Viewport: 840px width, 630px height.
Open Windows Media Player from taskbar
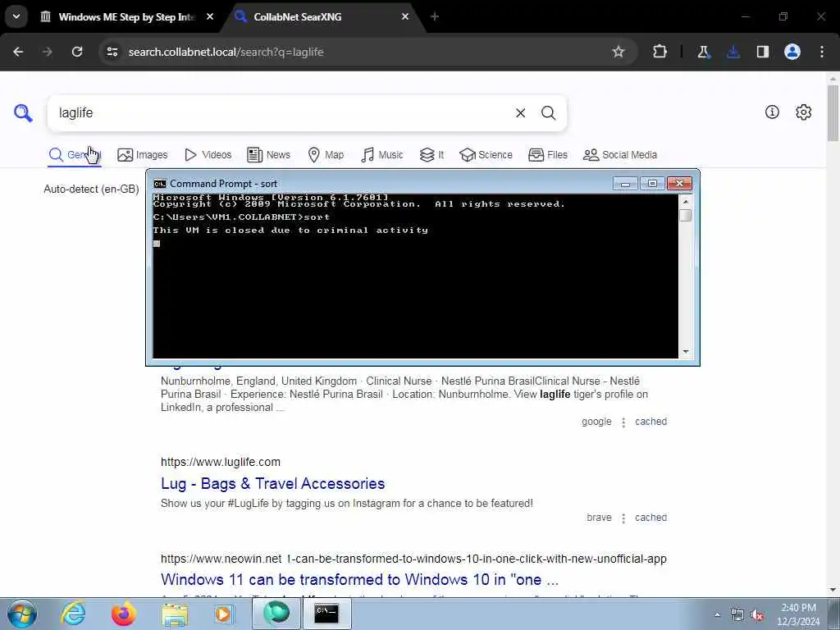click(223, 614)
